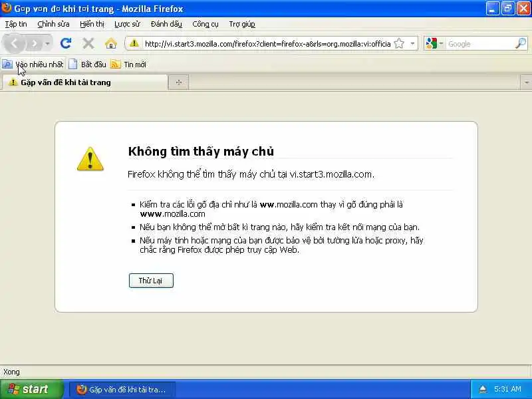The width and height of the screenshot is (532, 399).
Task: Go to the Home page icon
Action: click(110, 43)
